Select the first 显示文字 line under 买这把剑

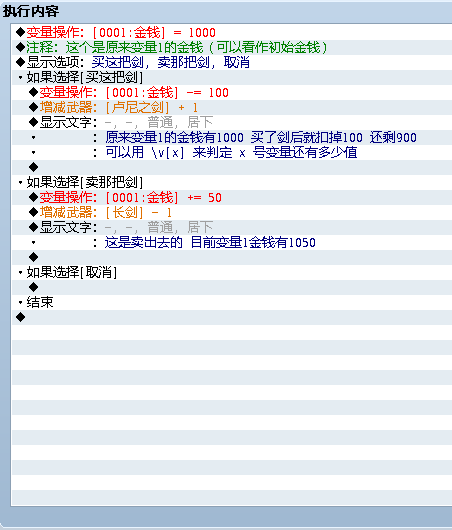pyautogui.click(x=232, y=122)
